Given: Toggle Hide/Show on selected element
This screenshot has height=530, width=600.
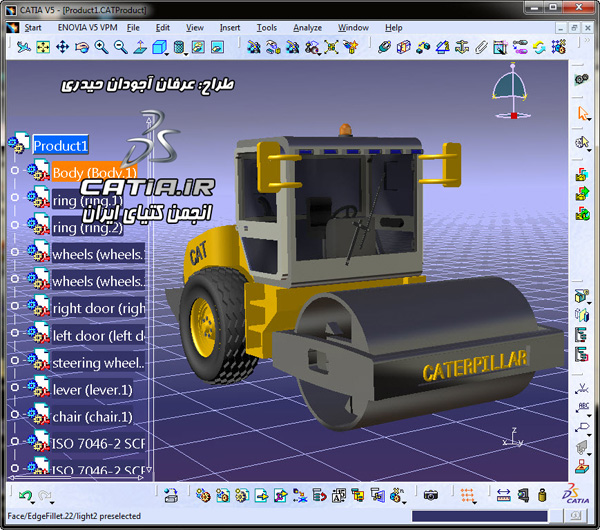Looking at the screenshot, I should click(198, 47).
